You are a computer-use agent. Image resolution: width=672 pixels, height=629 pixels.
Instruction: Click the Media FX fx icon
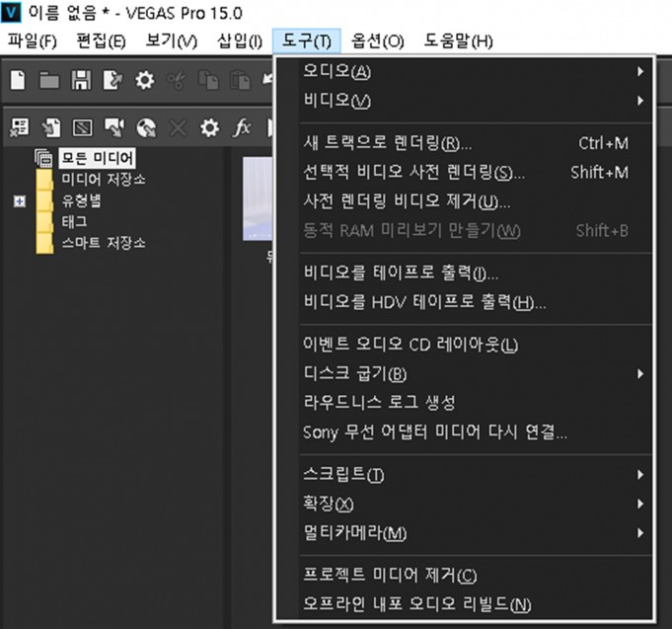pyautogui.click(x=242, y=127)
